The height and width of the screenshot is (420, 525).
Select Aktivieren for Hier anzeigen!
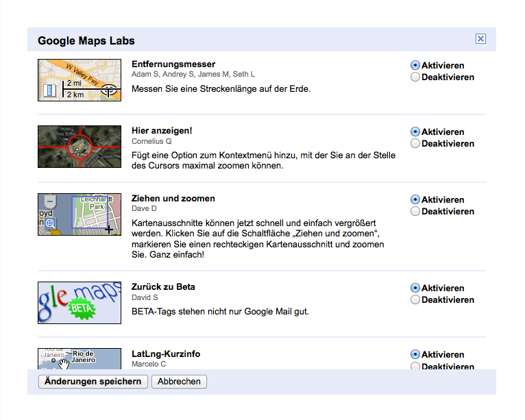point(415,132)
